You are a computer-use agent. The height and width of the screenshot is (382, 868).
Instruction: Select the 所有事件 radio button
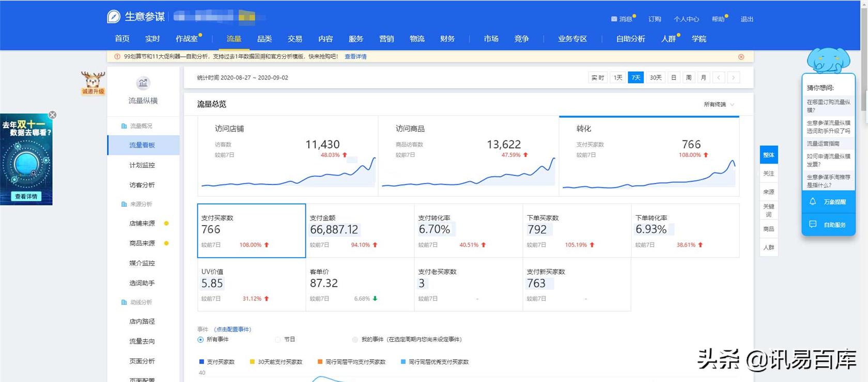point(200,340)
